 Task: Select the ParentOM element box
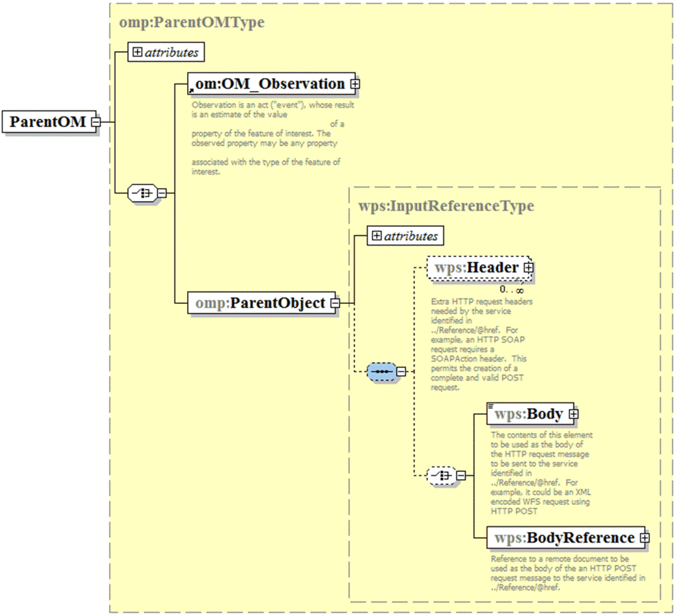49,122
